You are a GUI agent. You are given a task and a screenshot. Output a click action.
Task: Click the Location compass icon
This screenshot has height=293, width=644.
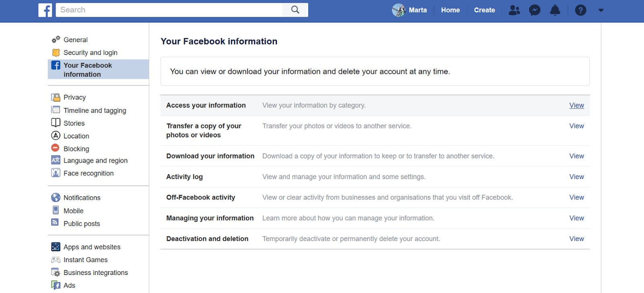[56, 135]
